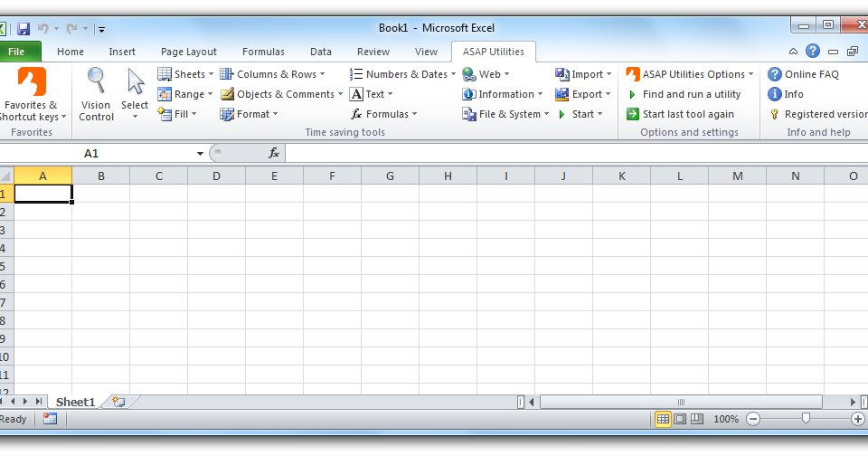Go to the next sheet tab

tap(25, 402)
